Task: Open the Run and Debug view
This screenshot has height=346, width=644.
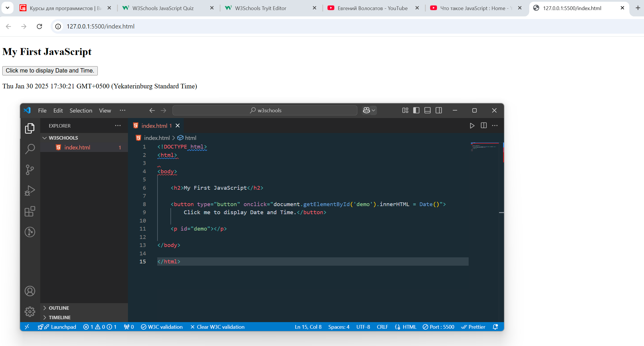Action: coord(30,191)
